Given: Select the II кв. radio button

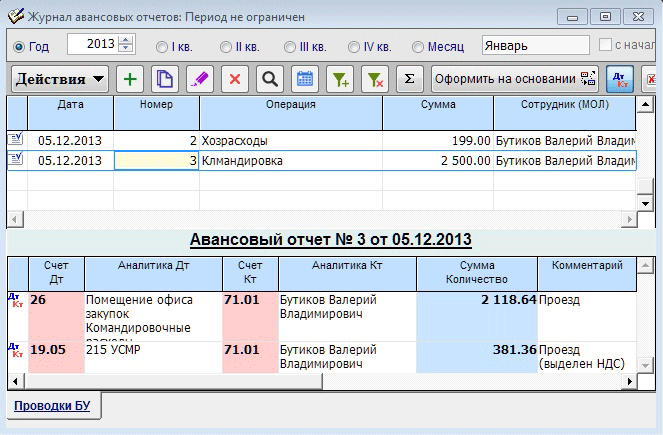Looking at the screenshot, I should (x=226, y=47).
